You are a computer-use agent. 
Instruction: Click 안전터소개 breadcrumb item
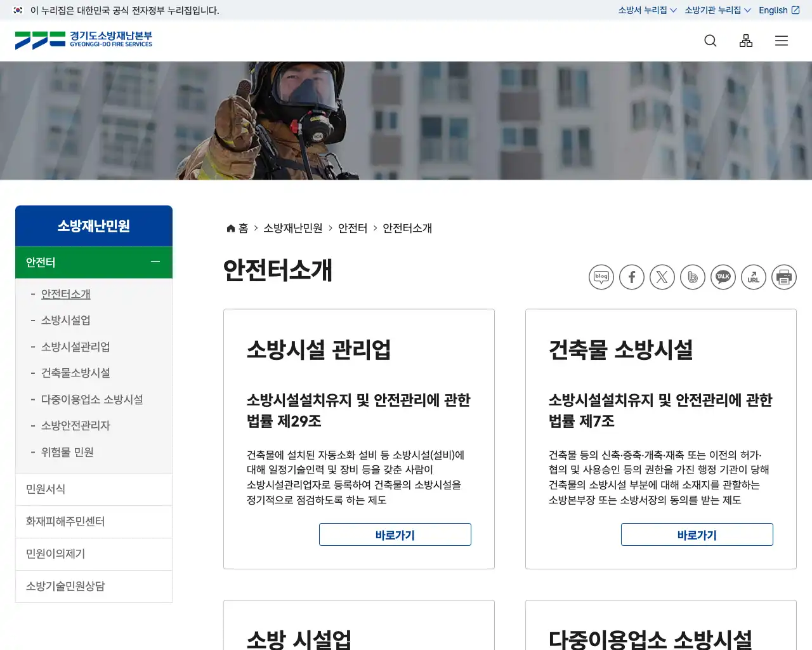407,228
